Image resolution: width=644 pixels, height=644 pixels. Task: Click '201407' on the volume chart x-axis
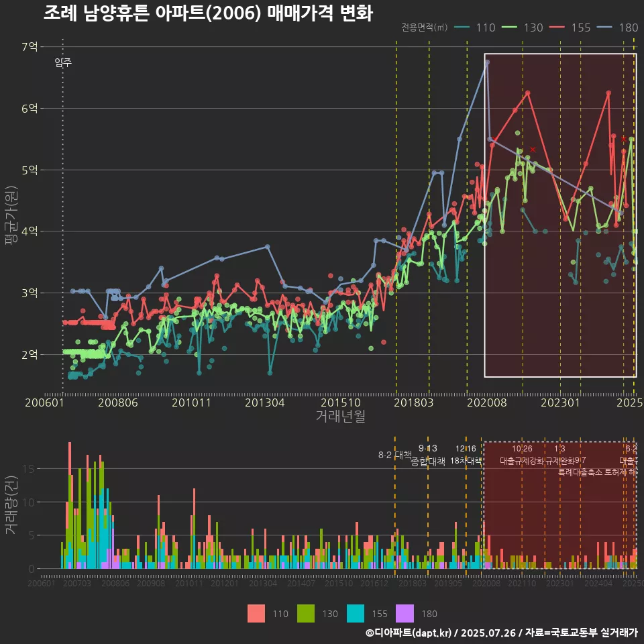pyautogui.click(x=301, y=583)
